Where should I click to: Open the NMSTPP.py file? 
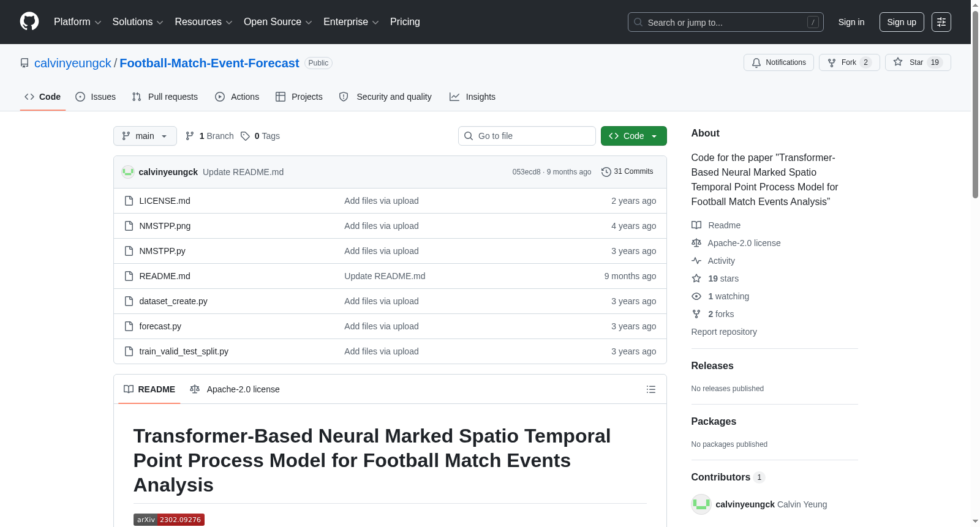[x=162, y=251]
